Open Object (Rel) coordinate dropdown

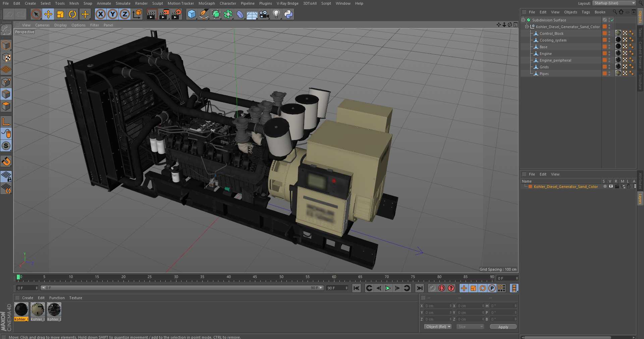(x=438, y=327)
